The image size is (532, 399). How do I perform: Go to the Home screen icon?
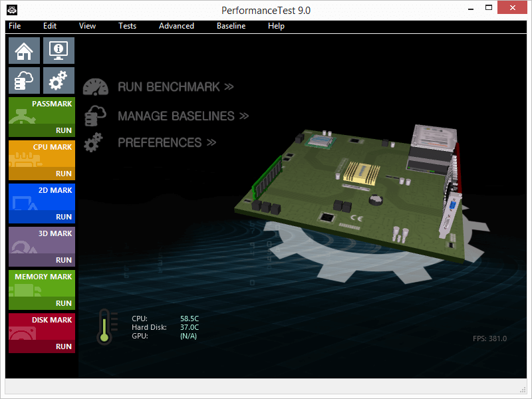coord(24,51)
